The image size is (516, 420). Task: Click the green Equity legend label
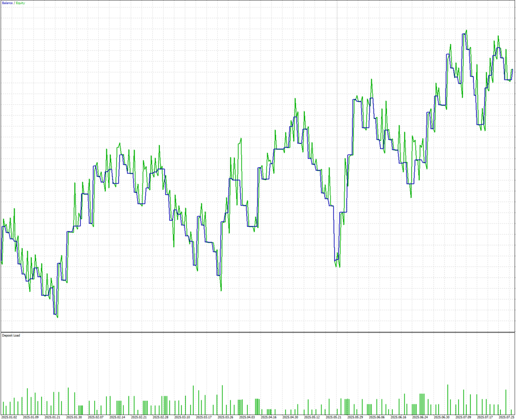20,3
